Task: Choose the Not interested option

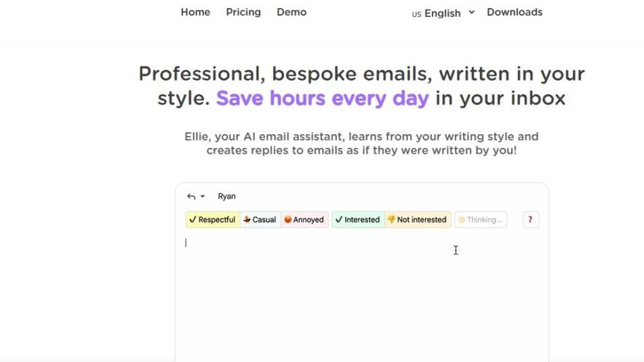Action: [x=418, y=220]
